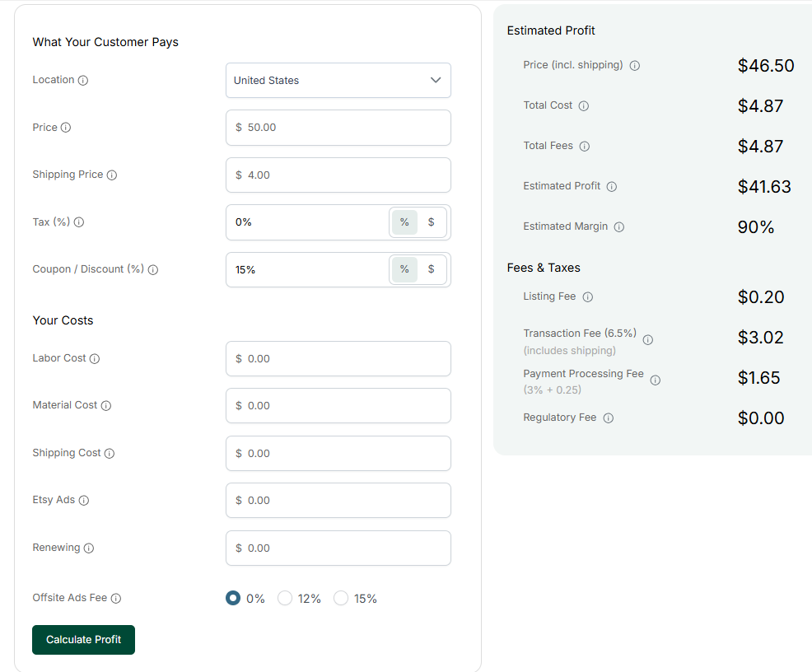Open the Payment Processing Fee info icon
Image resolution: width=812 pixels, height=672 pixels.
pyautogui.click(x=655, y=380)
